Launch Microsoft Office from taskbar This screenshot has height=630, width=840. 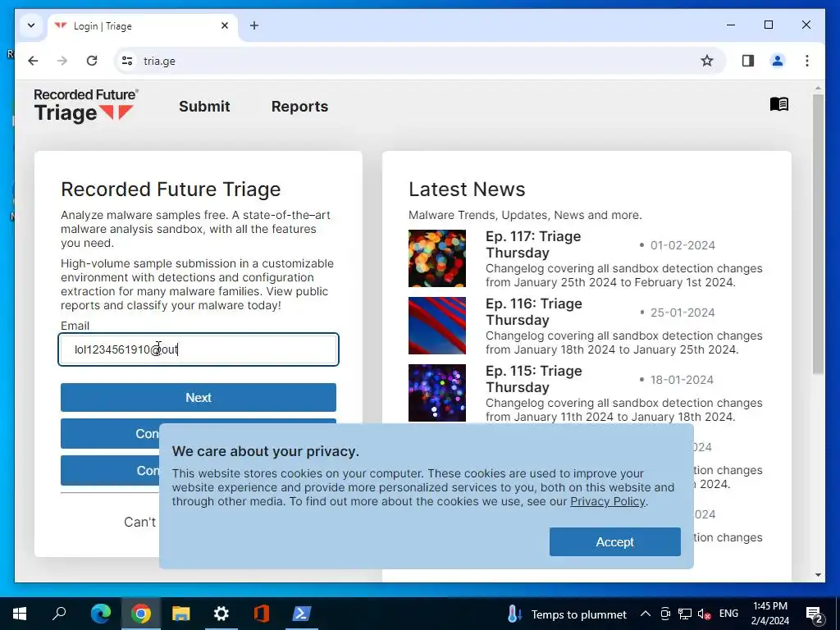coord(262,614)
